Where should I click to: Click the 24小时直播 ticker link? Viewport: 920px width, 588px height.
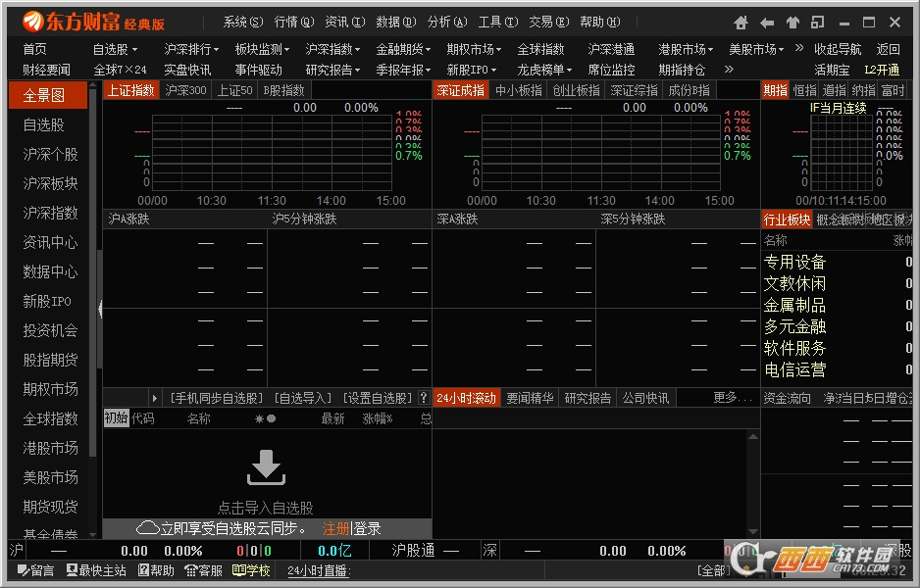point(319,570)
